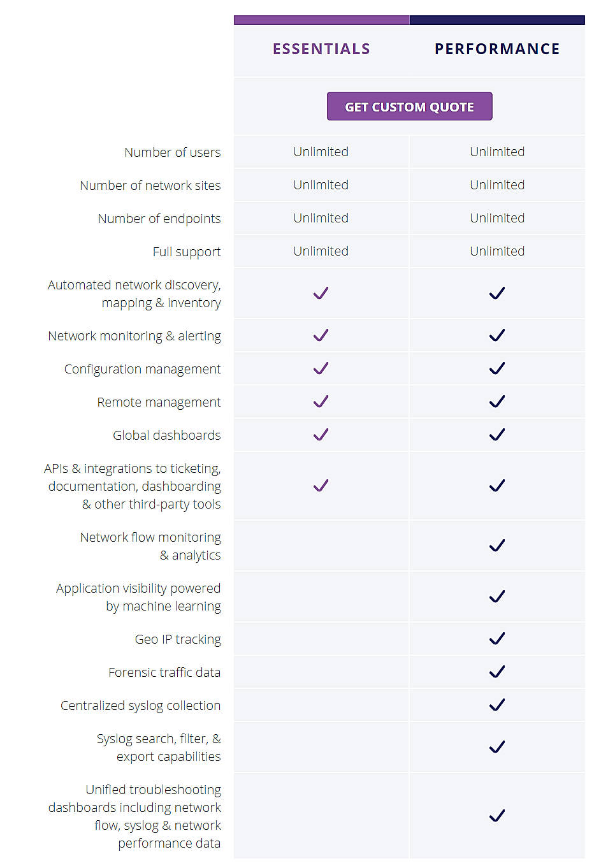The width and height of the screenshot is (601, 868).
Task: Select the Essentials checkmark for Remote management
Action: [321, 401]
